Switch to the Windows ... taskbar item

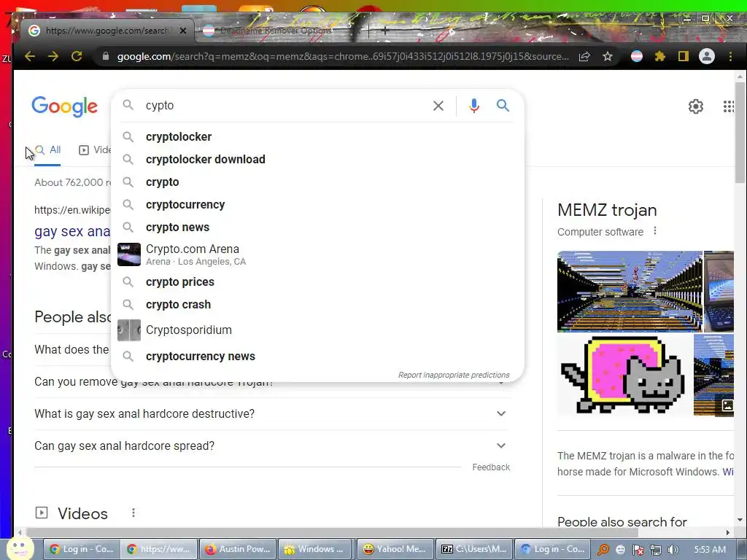316,549
